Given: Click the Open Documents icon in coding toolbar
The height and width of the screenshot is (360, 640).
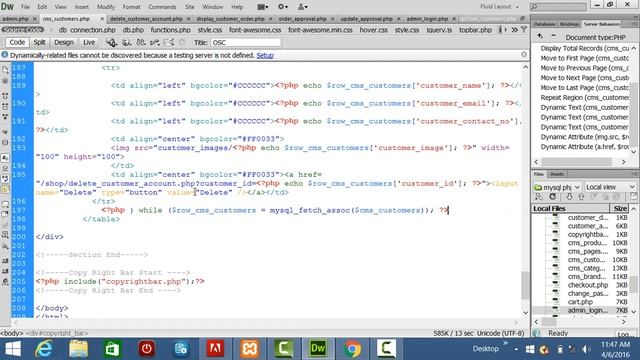Looking at the screenshot, I should [5, 70].
